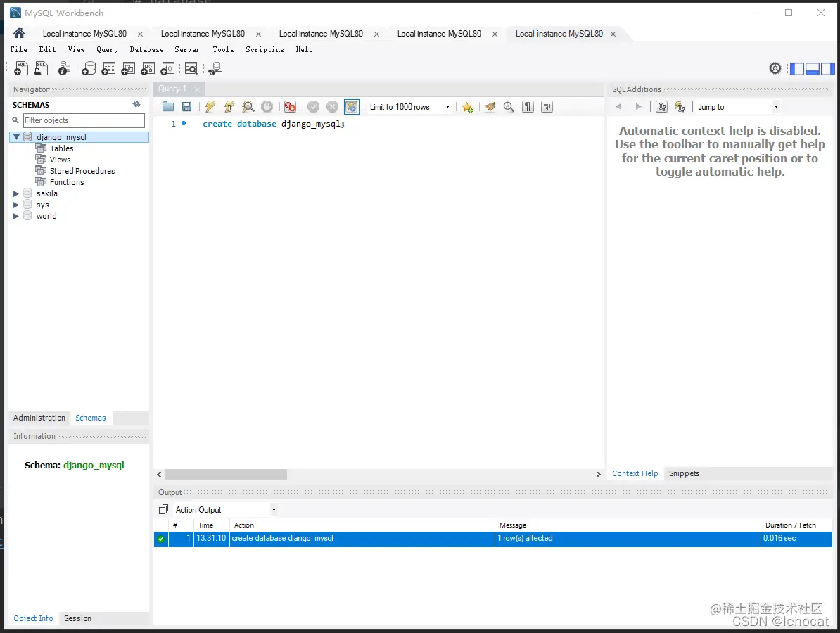This screenshot has width=840, height=633.
Task: Open SQL script file in main toolbar
Action: 41,68
